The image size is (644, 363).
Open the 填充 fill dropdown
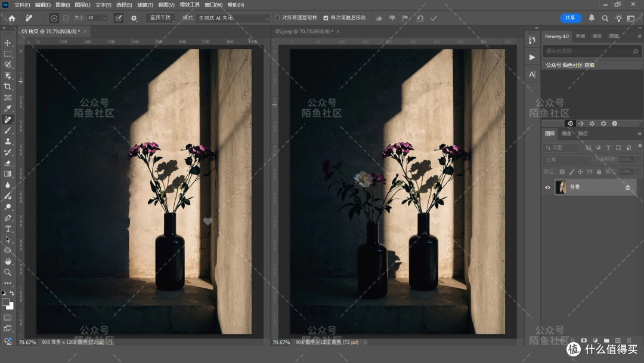tap(638, 172)
